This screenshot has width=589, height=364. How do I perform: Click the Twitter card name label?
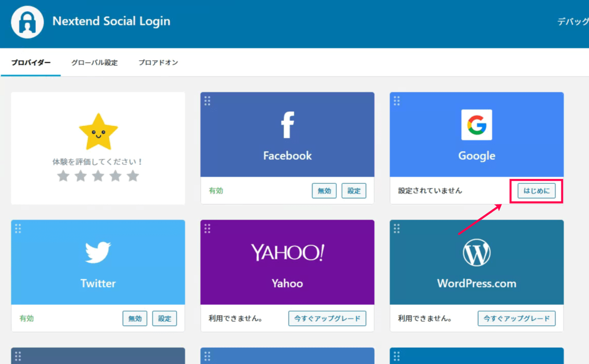tap(98, 284)
